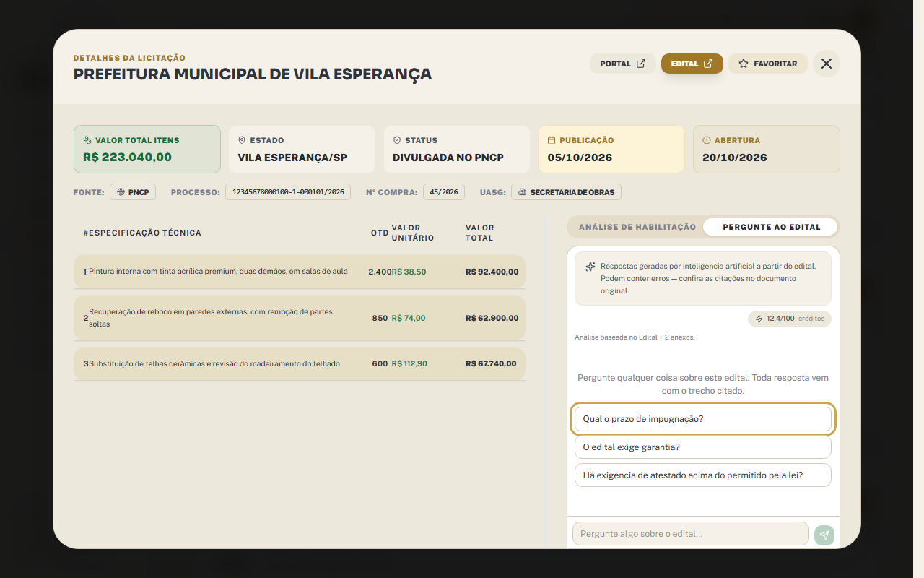The image size is (924, 578).
Task: Open the Edital document button
Action: 692,64
